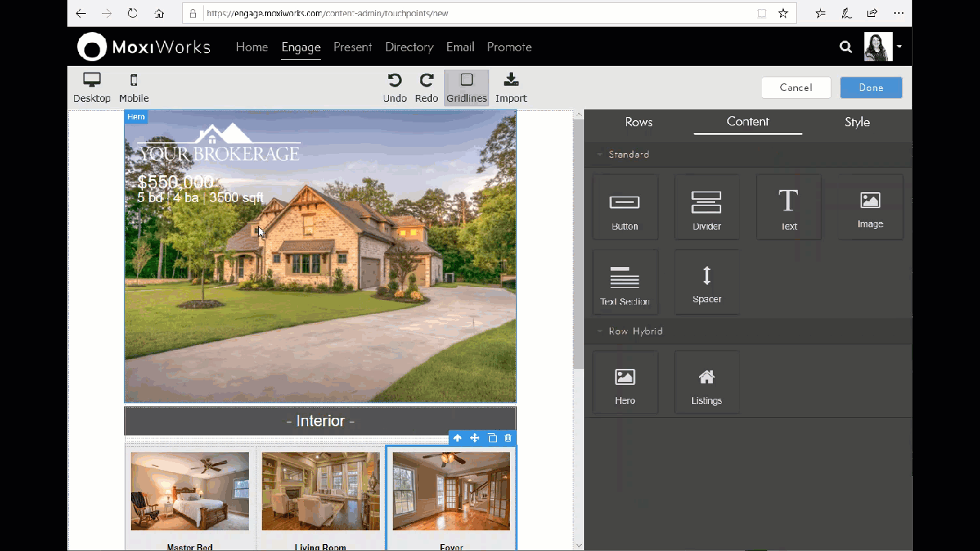Switch to Desktop preview mode
This screenshot has height=551, width=980.
(x=92, y=87)
